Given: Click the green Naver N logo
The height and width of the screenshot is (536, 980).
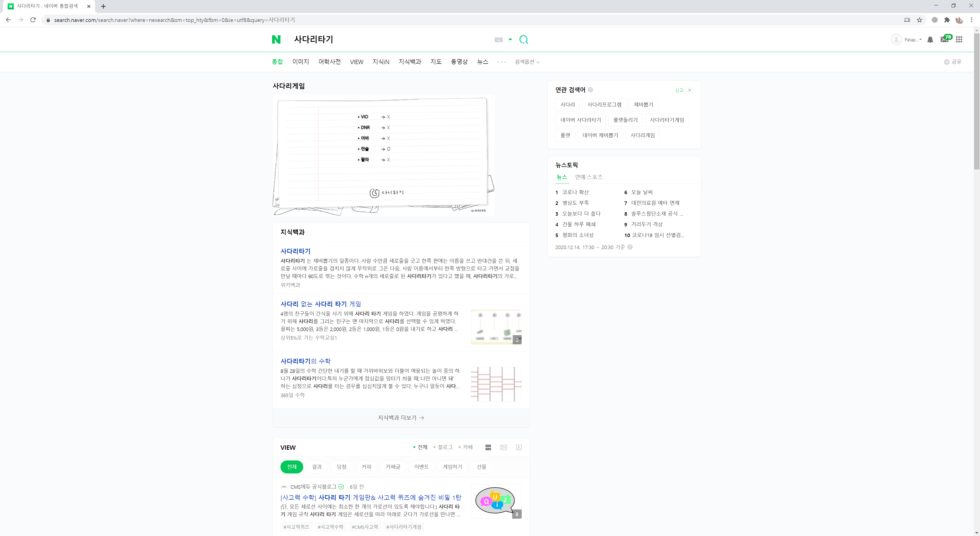Looking at the screenshot, I should point(276,39).
